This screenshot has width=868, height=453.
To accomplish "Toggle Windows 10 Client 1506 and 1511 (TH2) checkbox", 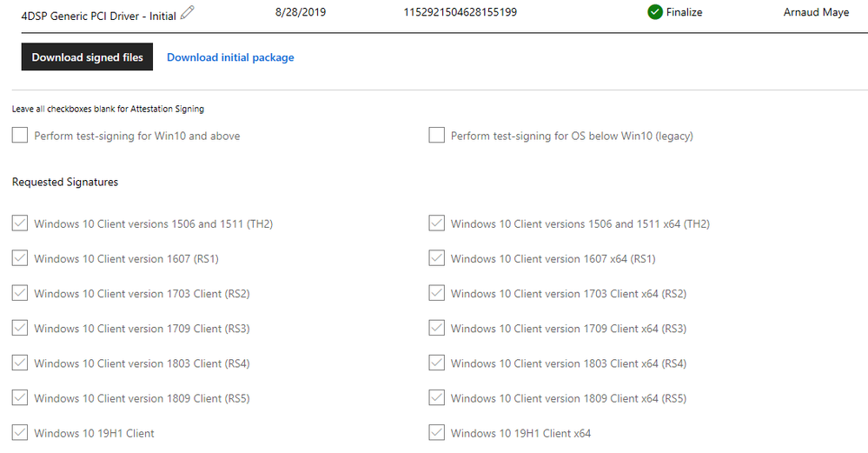I will [20, 223].
